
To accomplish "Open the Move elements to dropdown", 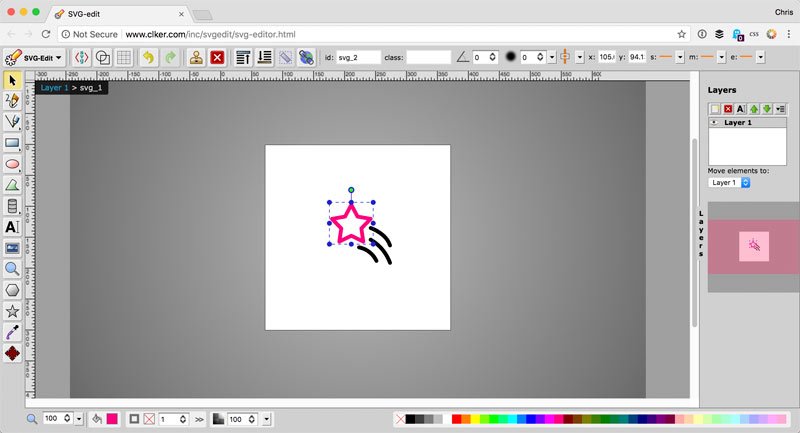I will [729, 183].
